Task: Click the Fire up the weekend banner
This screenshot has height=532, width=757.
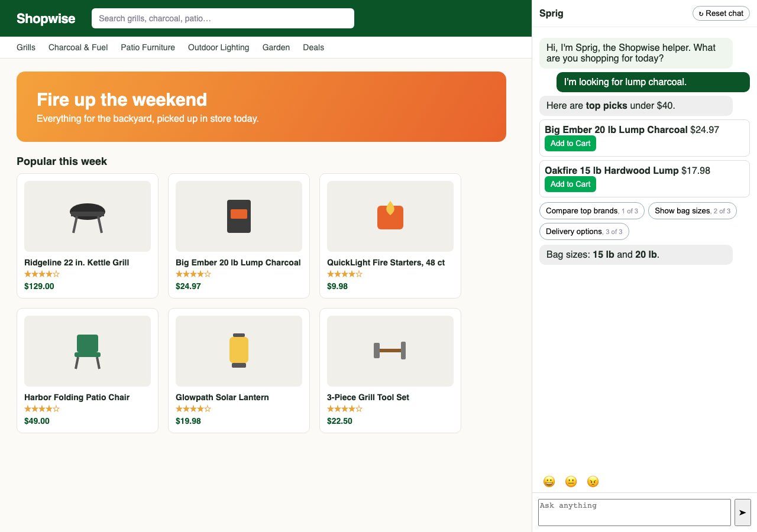Action: (261, 107)
